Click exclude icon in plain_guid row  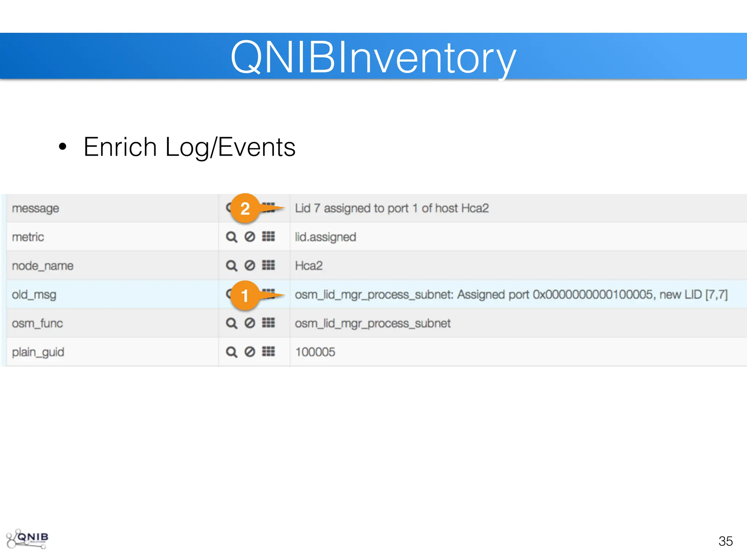click(x=250, y=351)
